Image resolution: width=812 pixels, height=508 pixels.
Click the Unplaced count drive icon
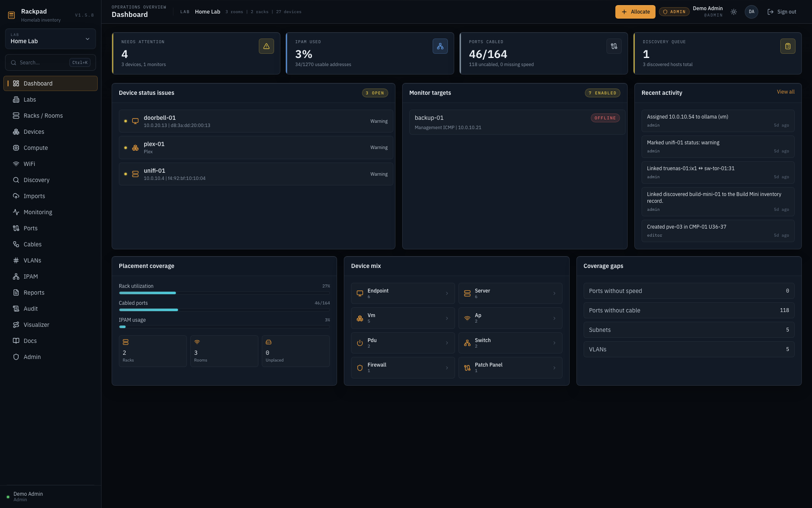coord(269,342)
